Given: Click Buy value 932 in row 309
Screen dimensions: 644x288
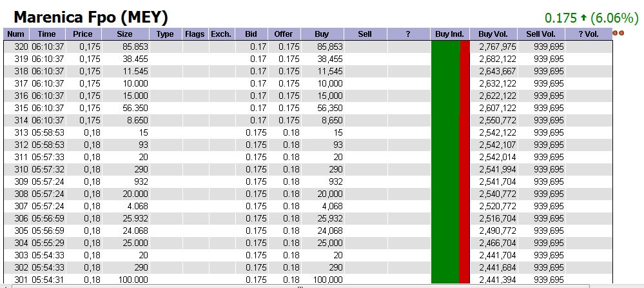Looking at the screenshot, I should (335, 182).
